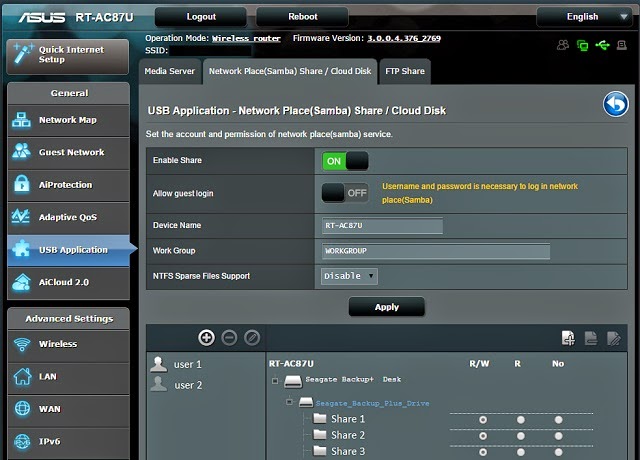Click the guest network users status icon
Image resolution: width=640 pixels, height=460 pixels.
point(563,45)
